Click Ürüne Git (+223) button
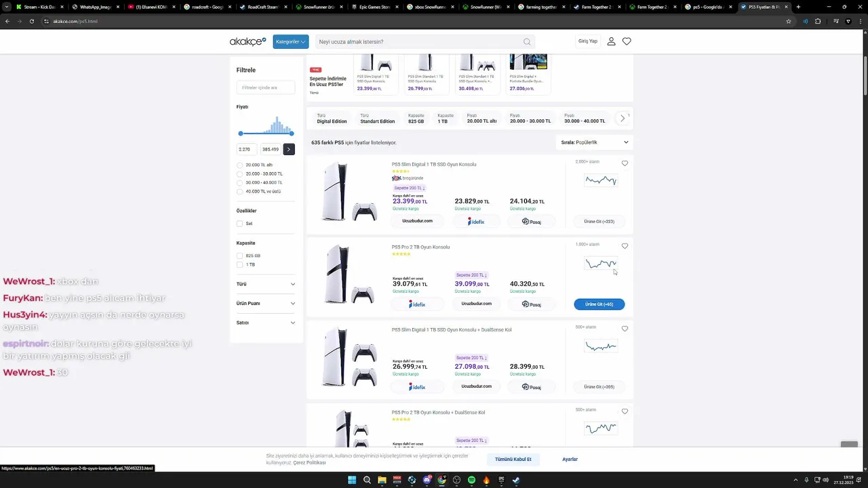 pyautogui.click(x=599, y=222)
